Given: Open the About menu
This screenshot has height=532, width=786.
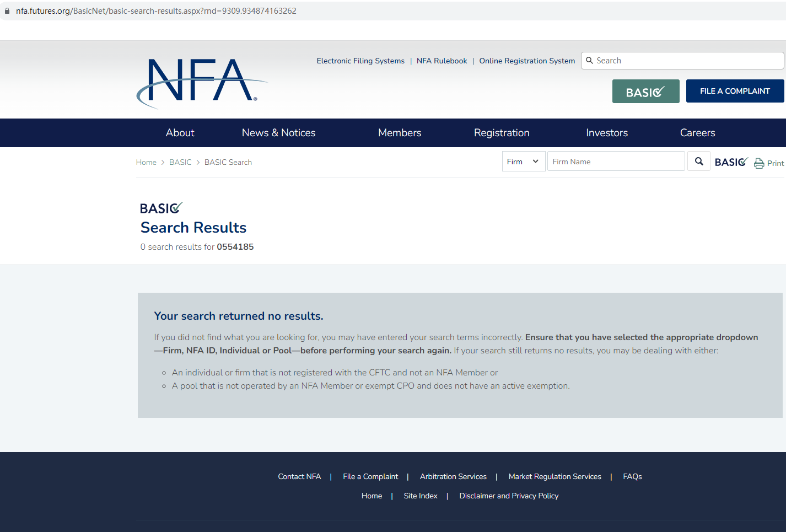Looking at the screenshot, I should (x=180, y=133).
